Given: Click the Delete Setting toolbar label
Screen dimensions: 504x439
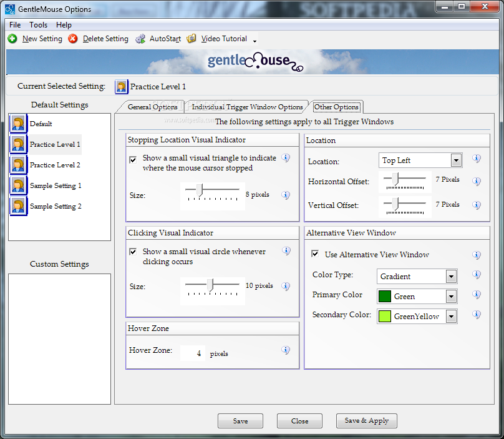Looking at the screenshot, I should click(x=105, y=39).
